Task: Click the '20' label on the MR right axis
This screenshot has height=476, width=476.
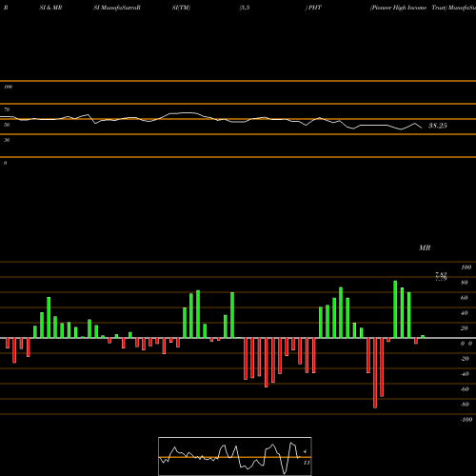Action: [465, 328]
